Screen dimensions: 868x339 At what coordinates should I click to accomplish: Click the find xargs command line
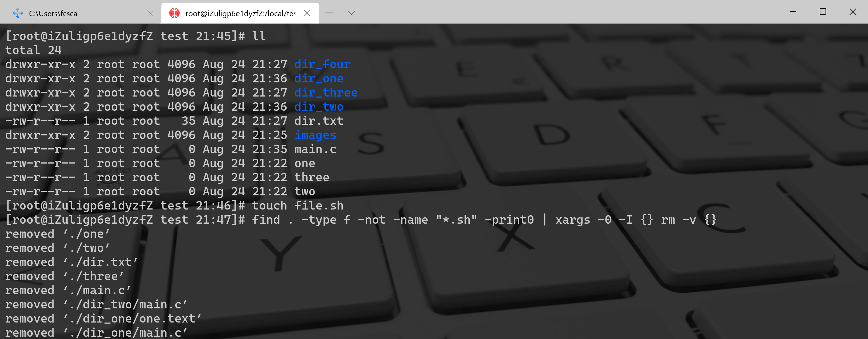pyautogui.click(x=484, y=219)
